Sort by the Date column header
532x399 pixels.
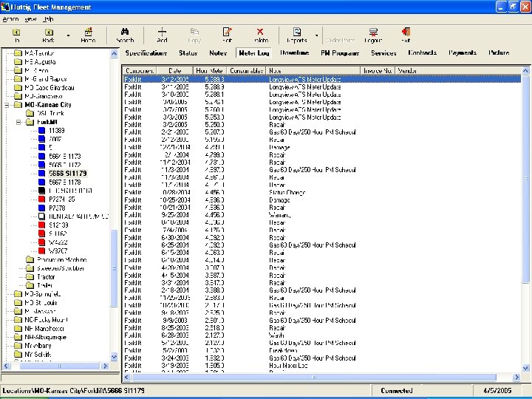pyautogui.click(x=174, y=70)
